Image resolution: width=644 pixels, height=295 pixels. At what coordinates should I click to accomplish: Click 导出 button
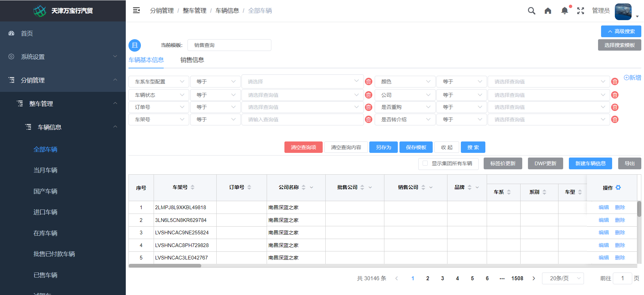click(x=630, y=163)
